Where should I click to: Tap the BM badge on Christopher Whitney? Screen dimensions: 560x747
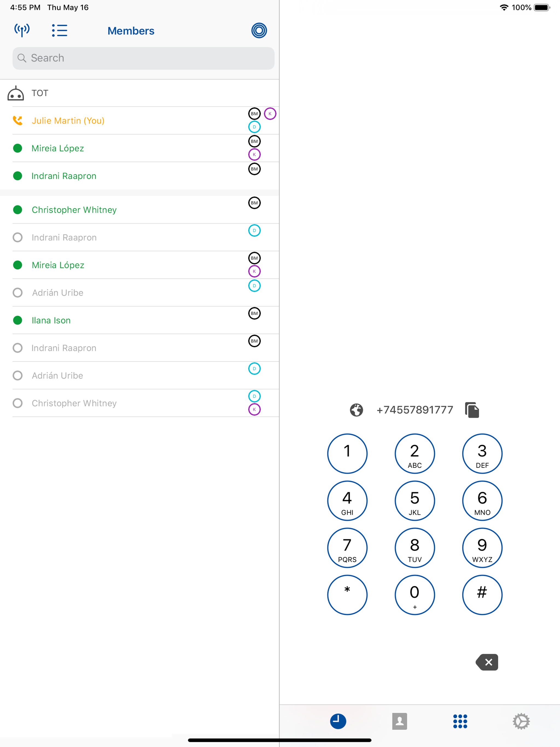[254, 203]
